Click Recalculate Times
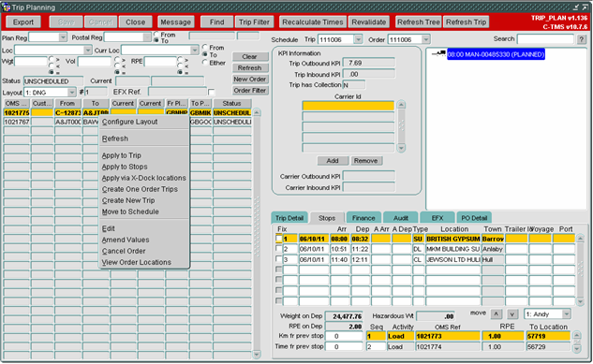Viewport: 593px width, 364px height. click(x=312, y=22)
